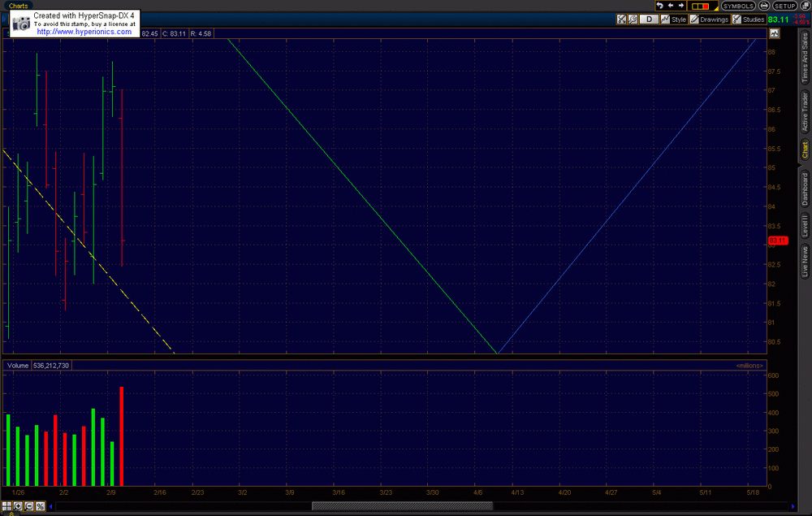
Task: Click the right blue scroll arrow
Action: (x=793, y=506)
